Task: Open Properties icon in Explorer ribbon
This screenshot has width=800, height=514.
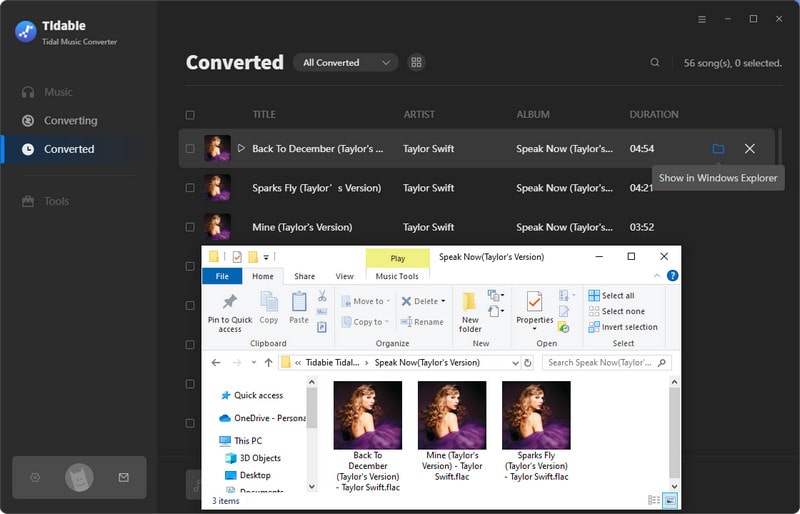Action: [x=534, y=302]
